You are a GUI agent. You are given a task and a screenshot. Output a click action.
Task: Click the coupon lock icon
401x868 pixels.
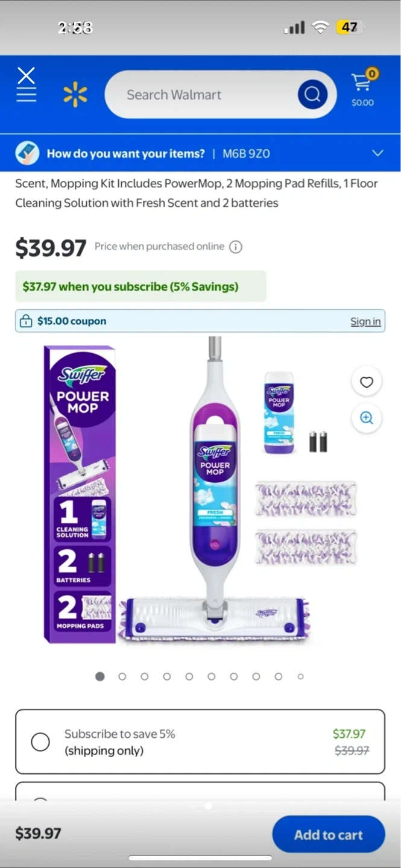(26, 321)
